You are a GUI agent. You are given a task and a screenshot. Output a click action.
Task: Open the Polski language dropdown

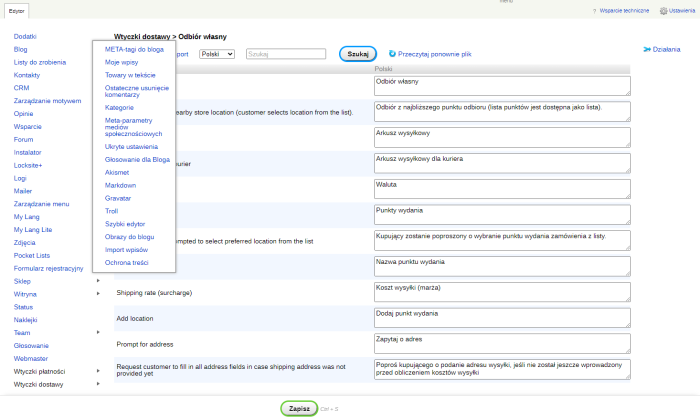pos(216,54)
